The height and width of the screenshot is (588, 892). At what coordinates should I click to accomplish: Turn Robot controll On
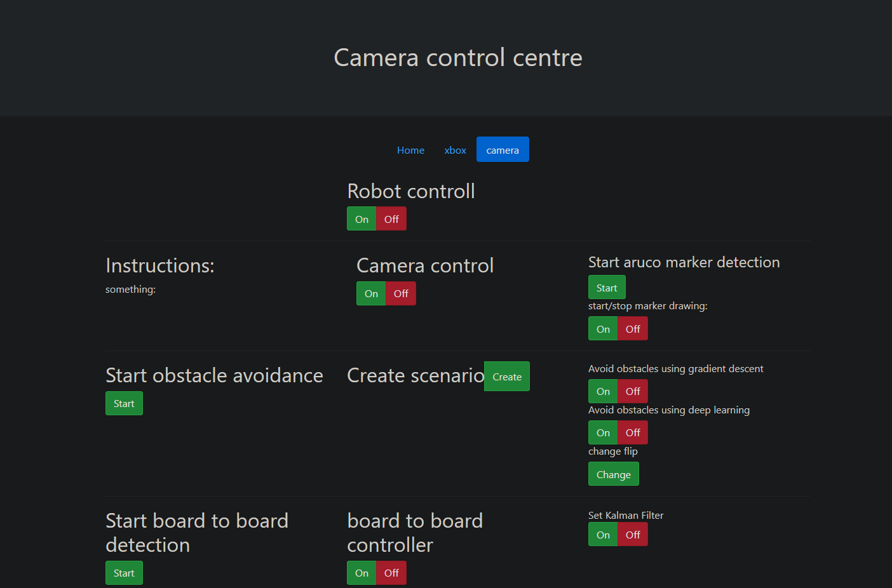[362, 219]
